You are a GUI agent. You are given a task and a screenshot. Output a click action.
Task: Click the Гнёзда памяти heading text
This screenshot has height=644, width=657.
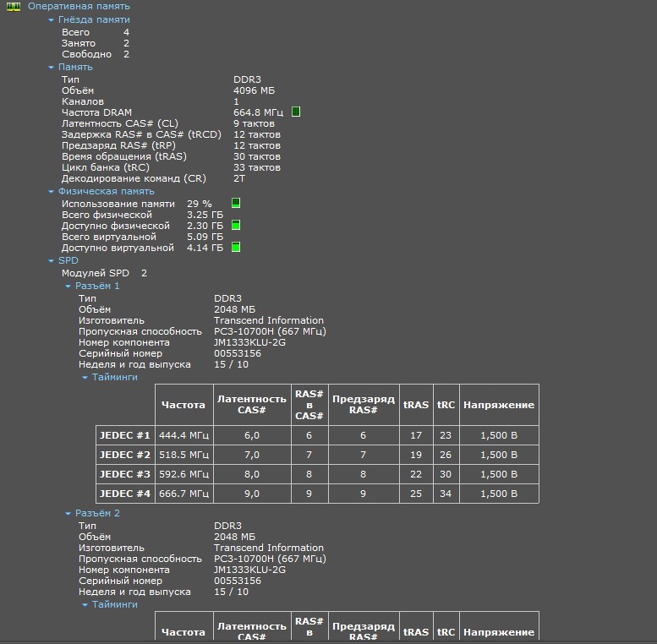(94, 19)
